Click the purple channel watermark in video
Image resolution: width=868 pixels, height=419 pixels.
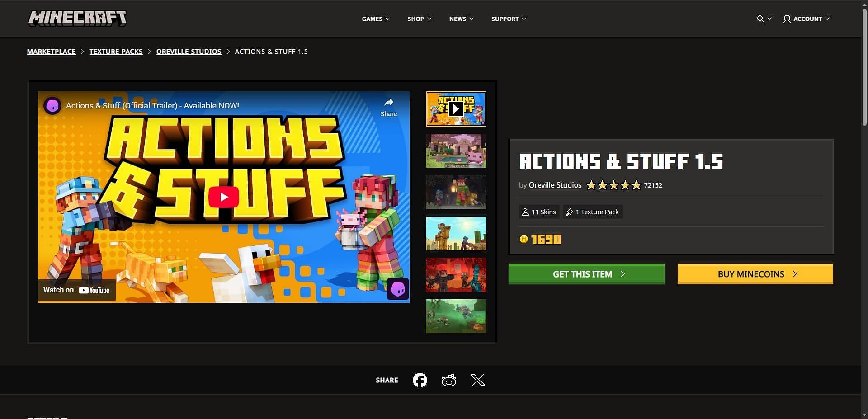[x=398, y=289]
